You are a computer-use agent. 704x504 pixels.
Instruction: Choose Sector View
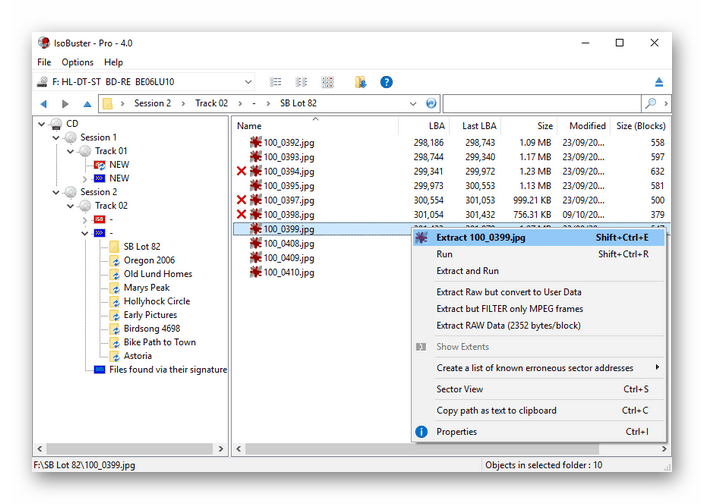(x=538, y=389)
